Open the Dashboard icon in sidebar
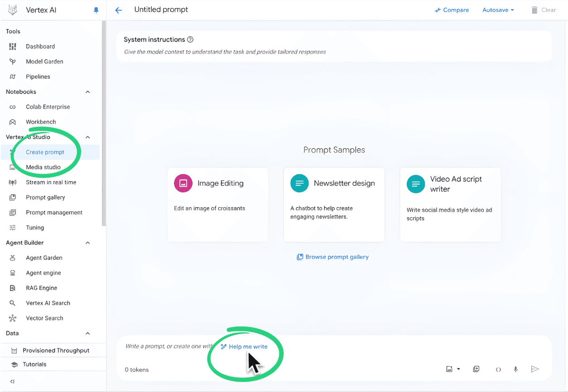Image resolution: width=568 pixels, height=392 pixels. click(13, 46)
